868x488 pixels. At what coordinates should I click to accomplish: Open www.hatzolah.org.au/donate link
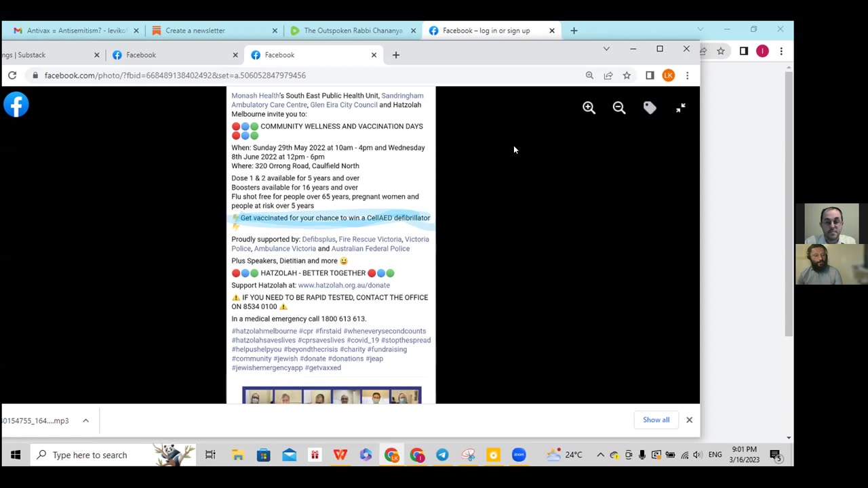pos(344,285)
